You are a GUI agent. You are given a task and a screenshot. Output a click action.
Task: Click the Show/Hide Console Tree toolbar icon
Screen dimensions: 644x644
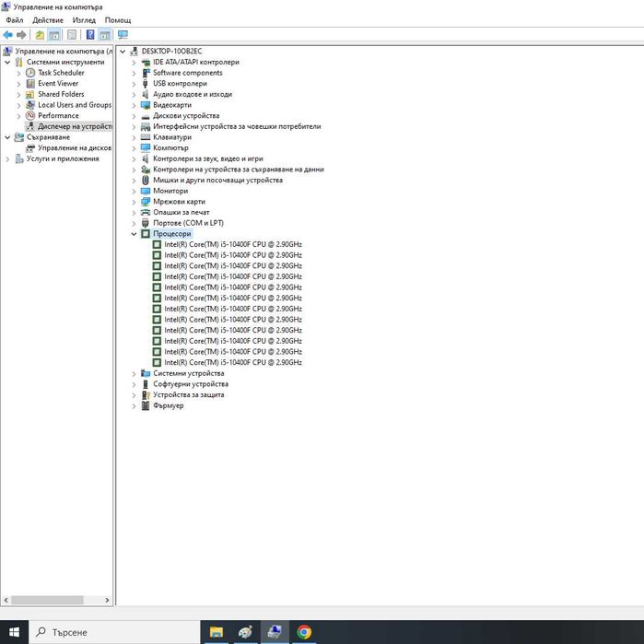(54, 35)
